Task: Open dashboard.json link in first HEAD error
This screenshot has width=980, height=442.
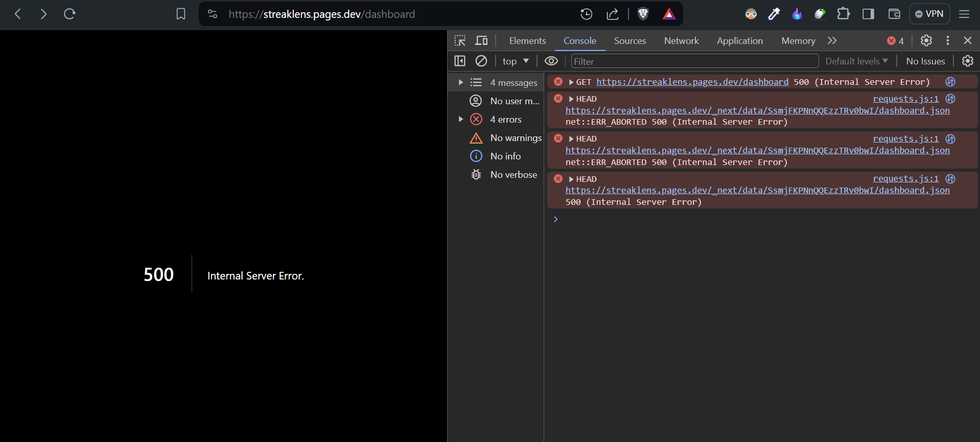Action: tap(758, 110)
